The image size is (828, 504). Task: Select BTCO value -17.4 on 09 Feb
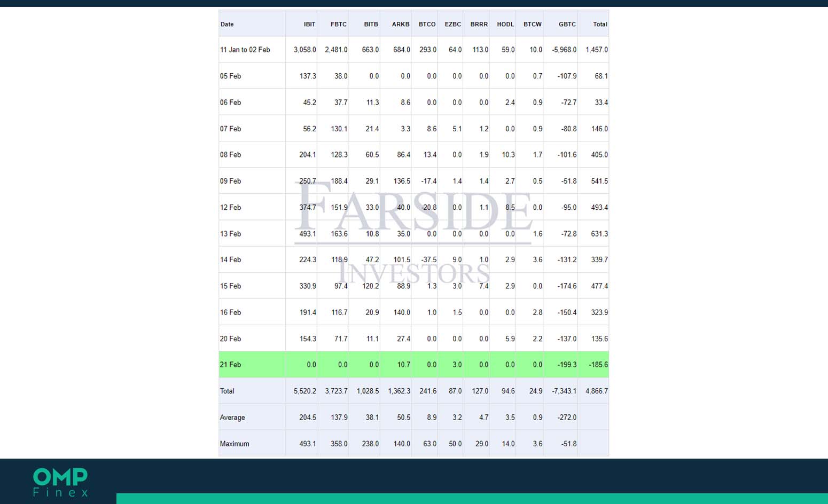[428, 181]
